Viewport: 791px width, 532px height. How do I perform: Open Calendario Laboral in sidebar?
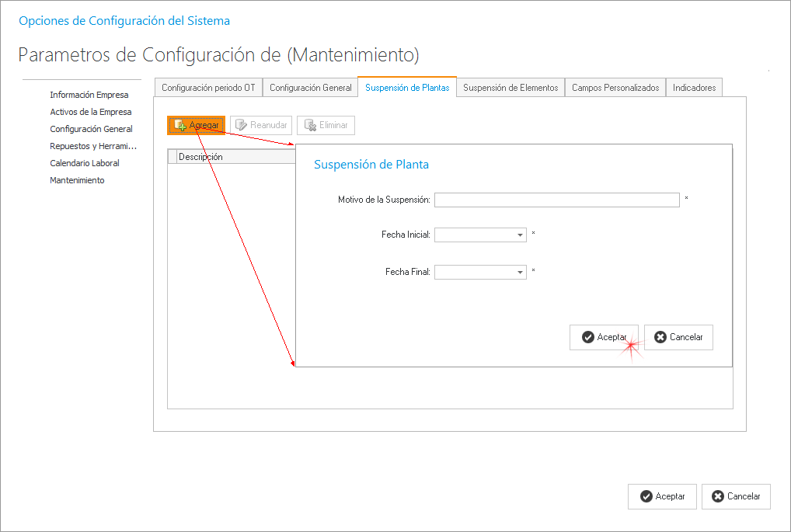[x=85, y=163]
